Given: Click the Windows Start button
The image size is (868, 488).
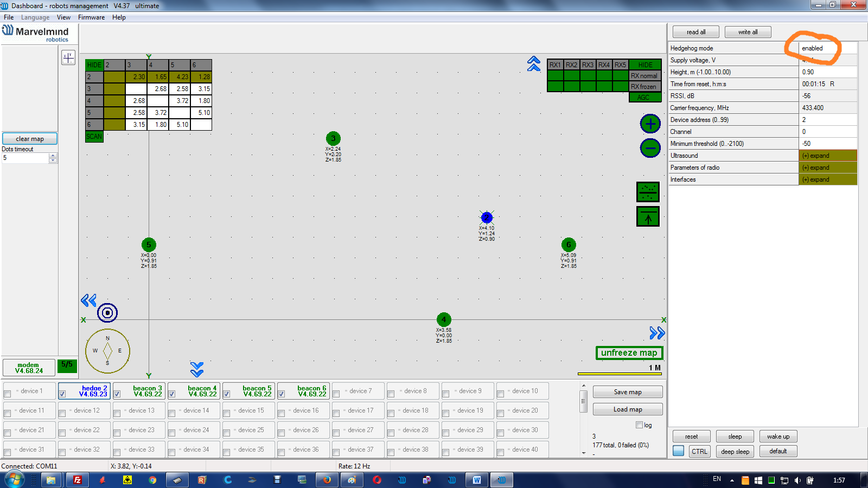Looking at the screenshot, I should coord(14,479).
